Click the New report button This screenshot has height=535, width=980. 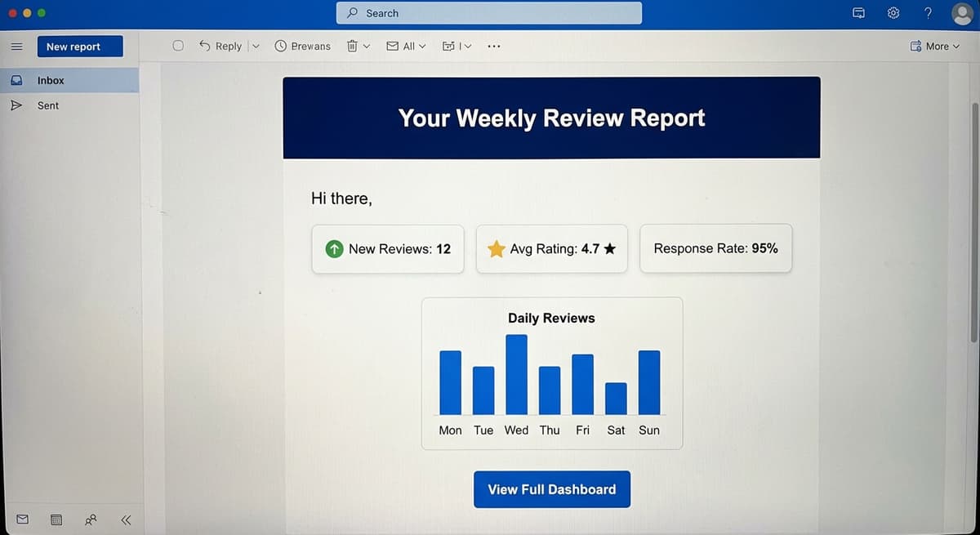click(79, 46)
